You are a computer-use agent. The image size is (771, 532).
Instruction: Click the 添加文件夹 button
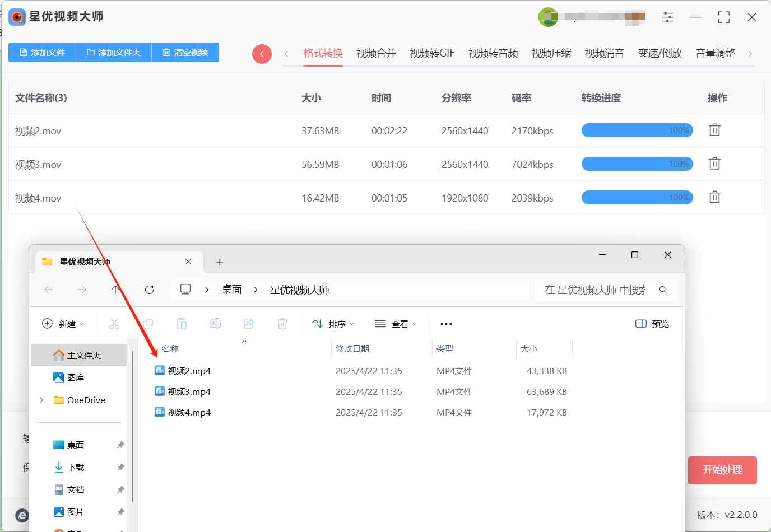[x=114, y=52]
